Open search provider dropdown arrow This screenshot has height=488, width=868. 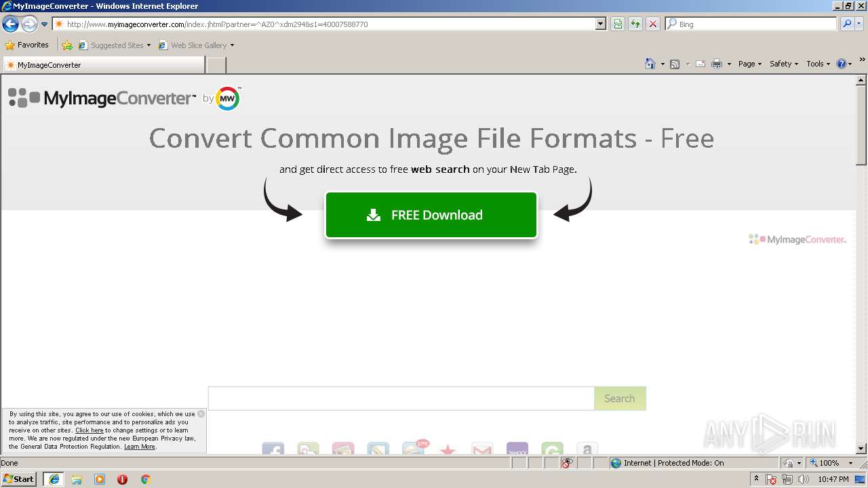[859, 24]
